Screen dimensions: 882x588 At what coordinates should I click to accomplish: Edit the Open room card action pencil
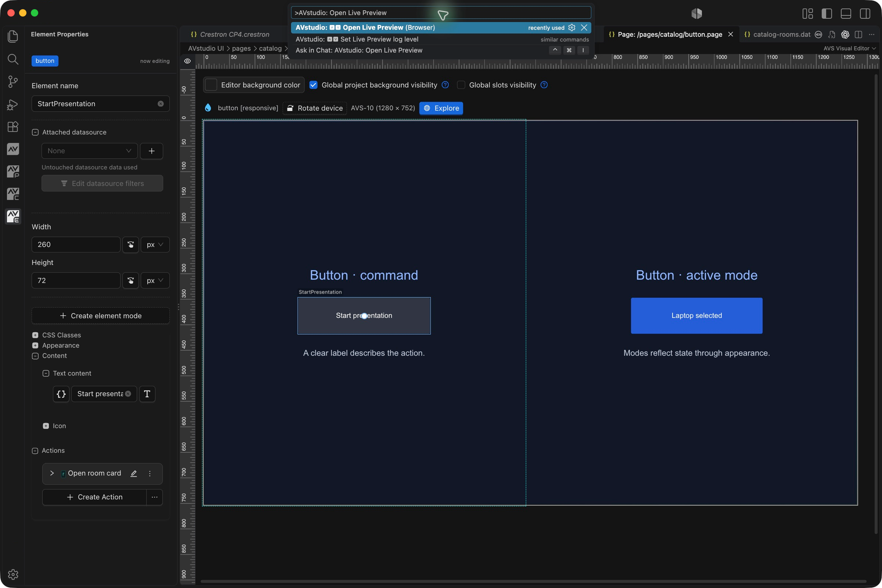pyautogui.click(x=133, y=473)
